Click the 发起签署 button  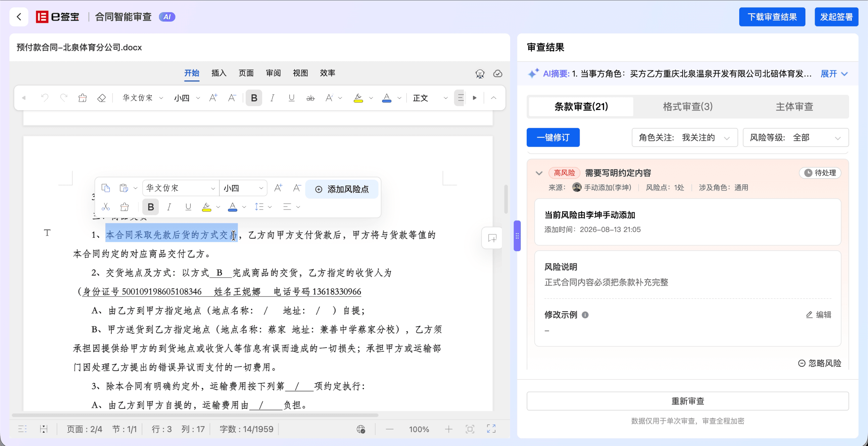pyautogui.click(x=836, y=17)
